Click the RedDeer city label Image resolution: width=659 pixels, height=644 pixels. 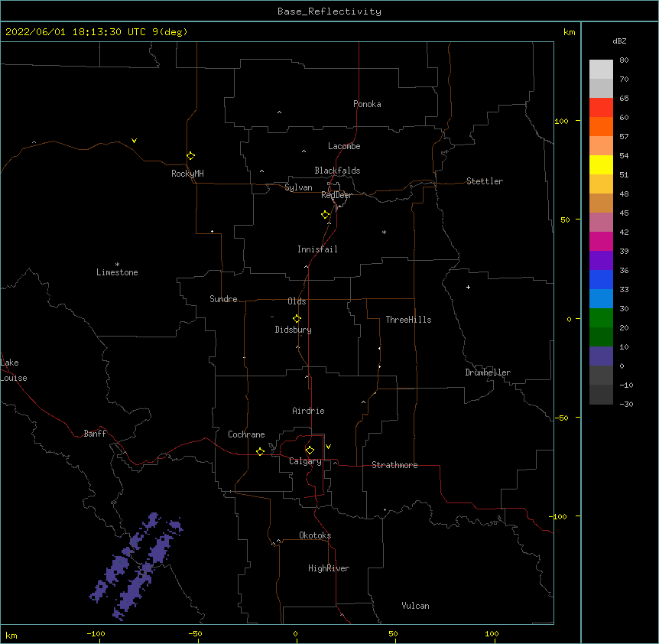[336, 195]
